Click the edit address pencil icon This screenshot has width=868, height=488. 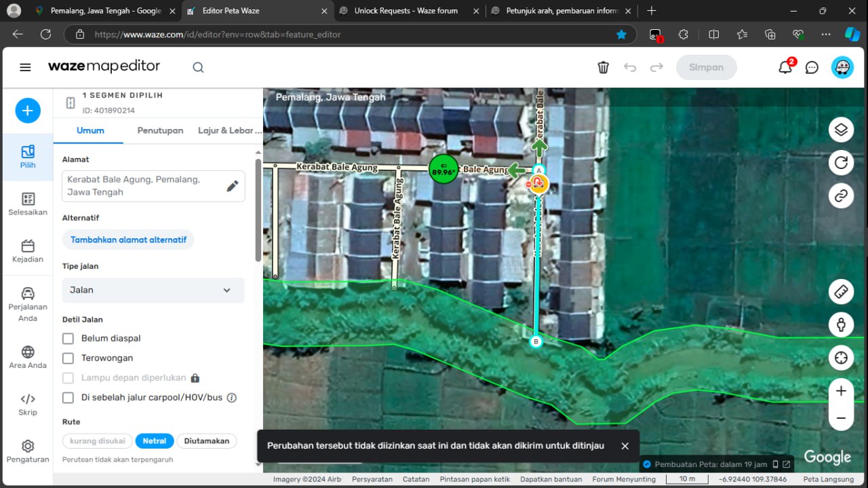(x=232, y=186)
